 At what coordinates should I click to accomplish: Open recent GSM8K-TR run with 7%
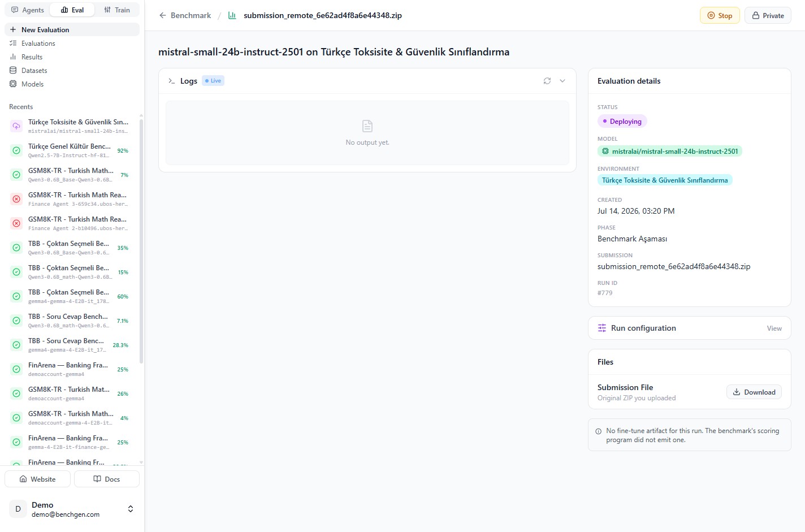pyautogui.click(x=73, y=175)
